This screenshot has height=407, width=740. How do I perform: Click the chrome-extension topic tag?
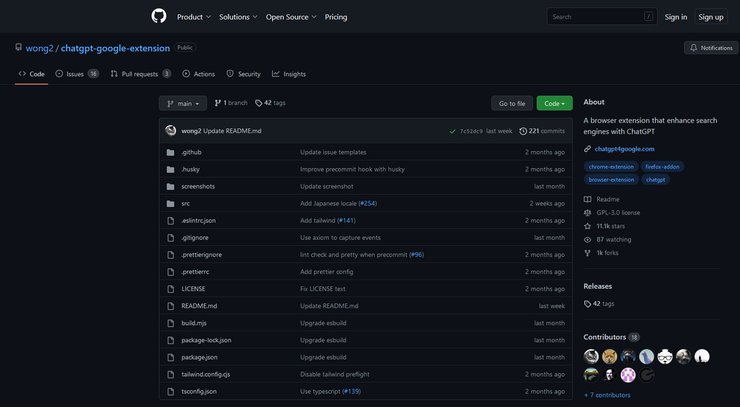[611, 166]
